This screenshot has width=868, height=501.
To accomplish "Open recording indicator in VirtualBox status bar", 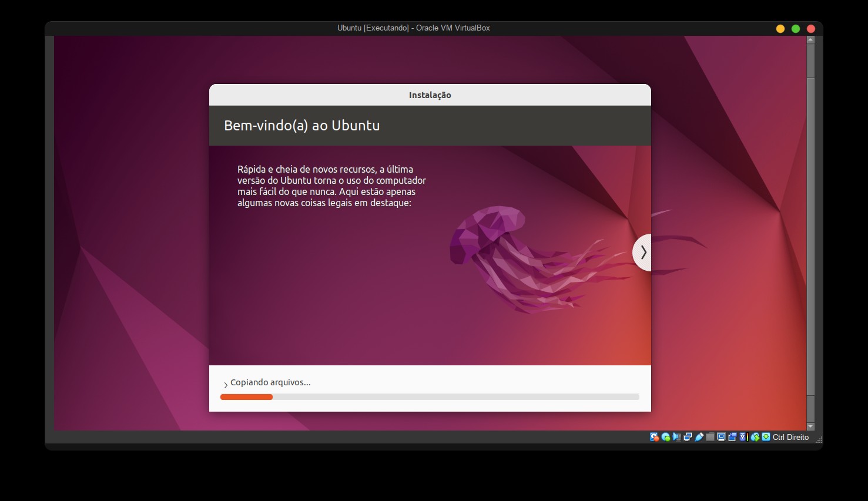I will point(732,437).
